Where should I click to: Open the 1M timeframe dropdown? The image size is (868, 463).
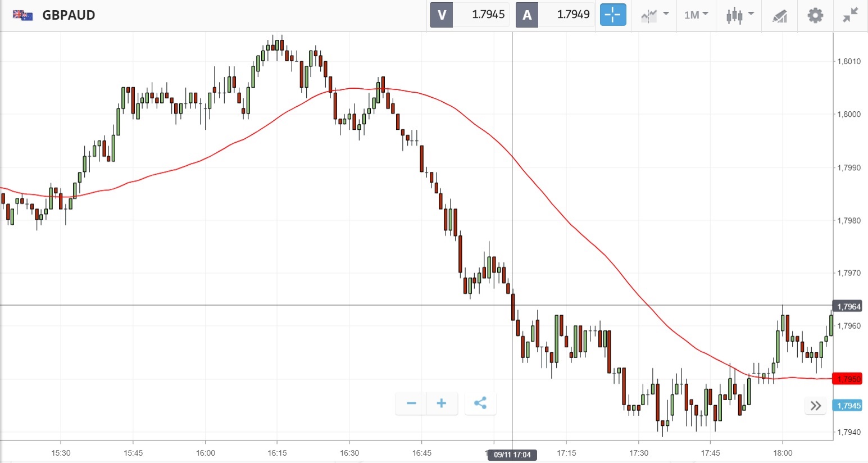coord(696,15)
